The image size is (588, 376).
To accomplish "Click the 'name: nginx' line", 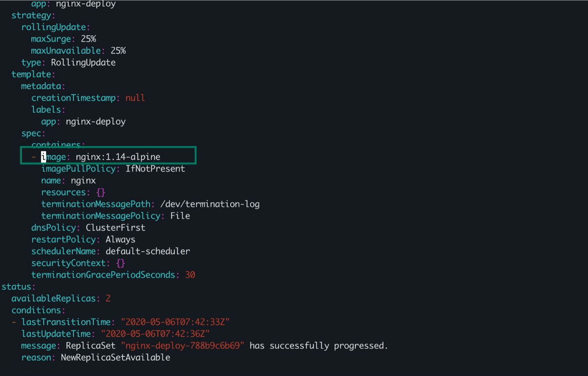I will coord(68,181).
